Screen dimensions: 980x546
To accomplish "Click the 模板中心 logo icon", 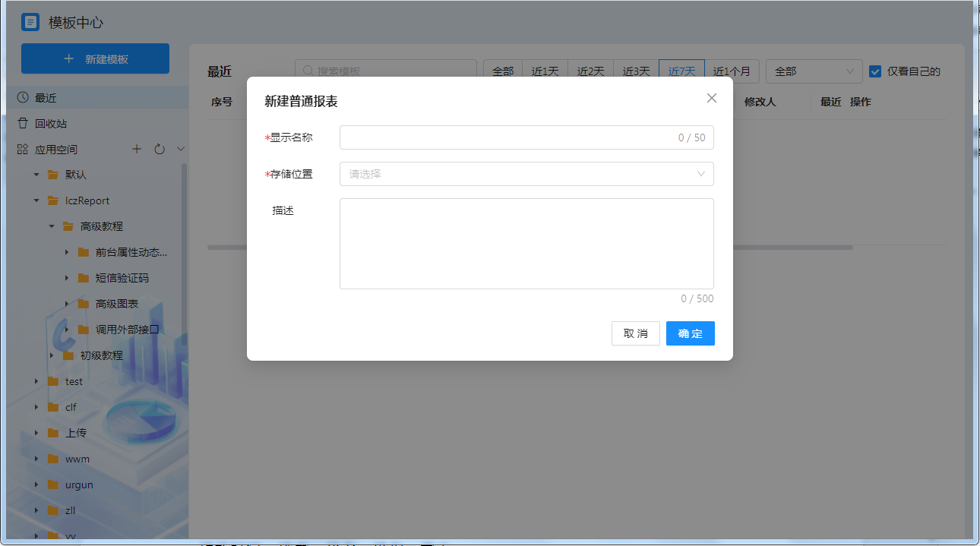I will click(x=30, y=22).
